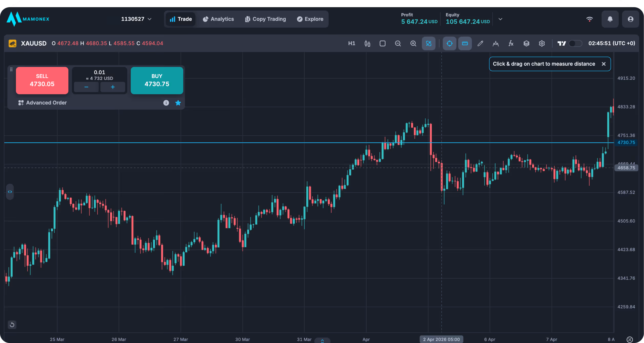The width and height of the screenshot is (644, 343).
Task: Click the zoom in magnifier icon
Action: click(413, 44)
